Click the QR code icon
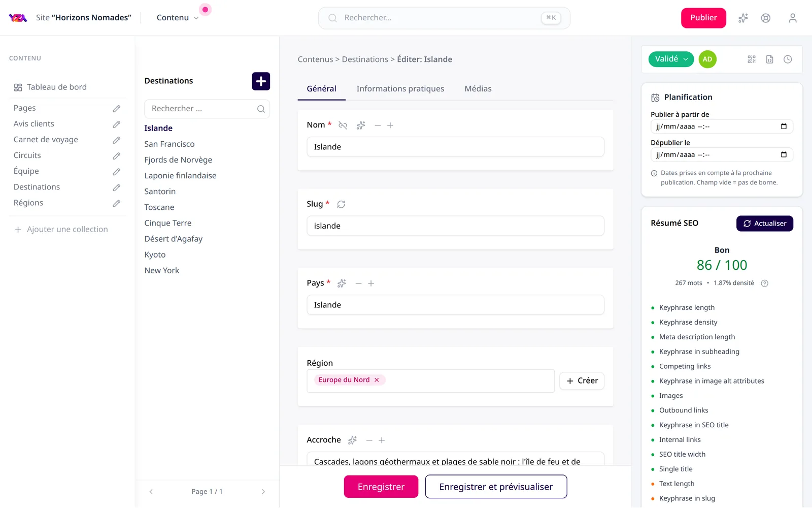The image size is (812, 508). coord(752,59)
